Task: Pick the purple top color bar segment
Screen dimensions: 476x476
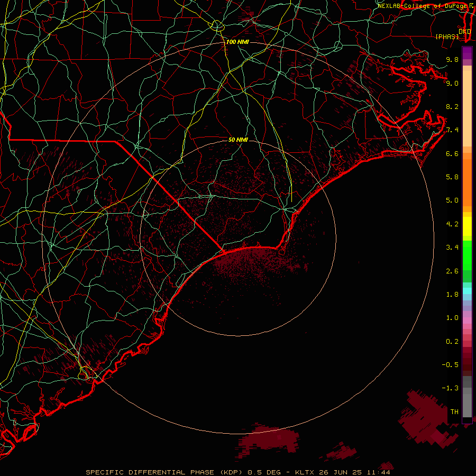Action: coord(467,53)
